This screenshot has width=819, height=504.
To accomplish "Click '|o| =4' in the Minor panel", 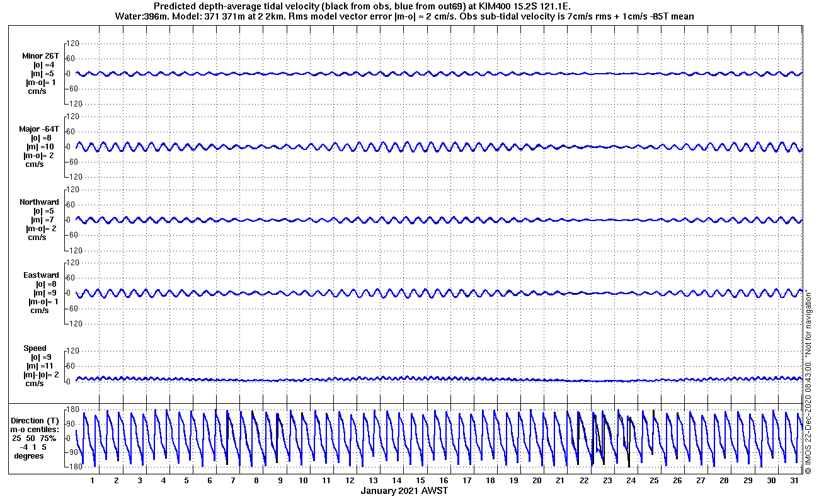I will 44,65.
